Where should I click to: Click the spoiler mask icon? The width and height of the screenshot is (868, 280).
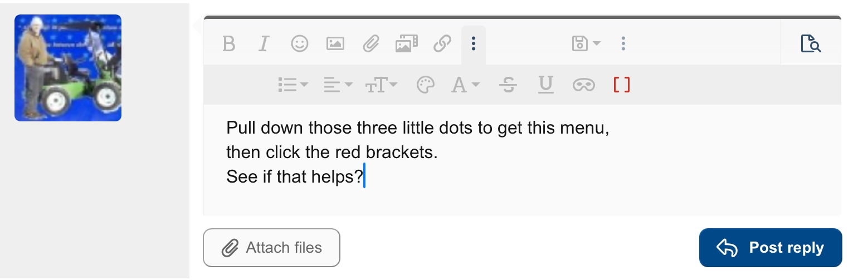click(583, 85)
